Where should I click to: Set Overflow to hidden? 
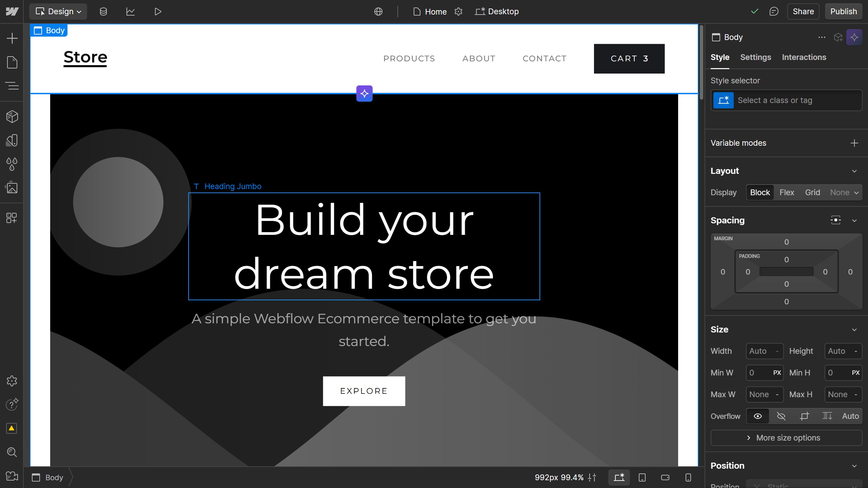point(781,416)
